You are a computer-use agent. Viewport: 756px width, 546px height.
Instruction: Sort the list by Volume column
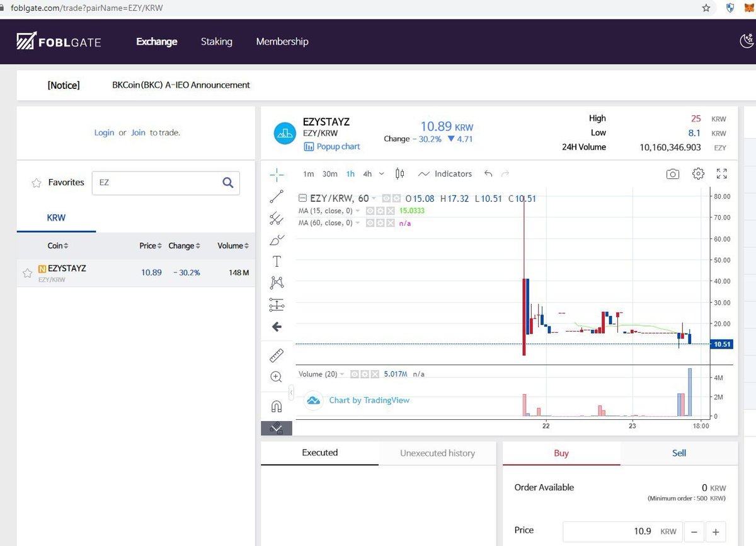[233, 246]
